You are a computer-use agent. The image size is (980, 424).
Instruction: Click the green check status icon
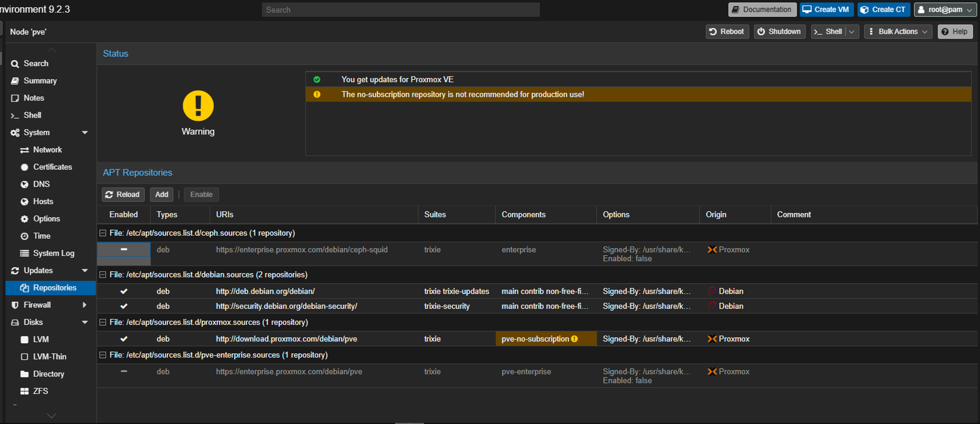316,80
